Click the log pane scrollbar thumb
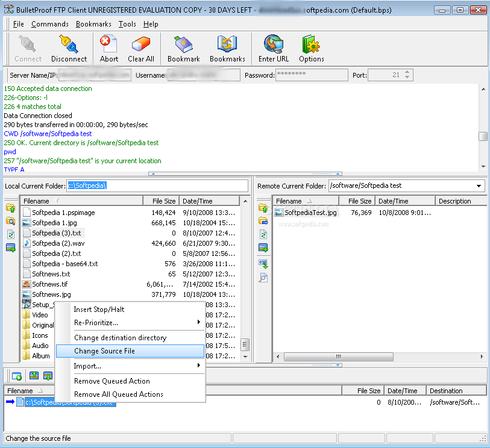The width and height of the screenshot is (490, 448). pos(483,137)
